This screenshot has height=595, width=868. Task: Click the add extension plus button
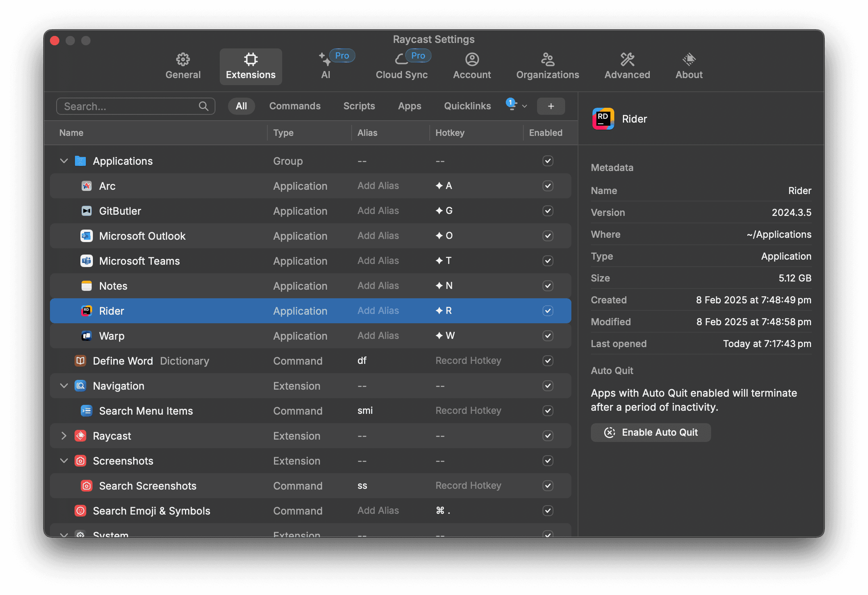[551, 106]
